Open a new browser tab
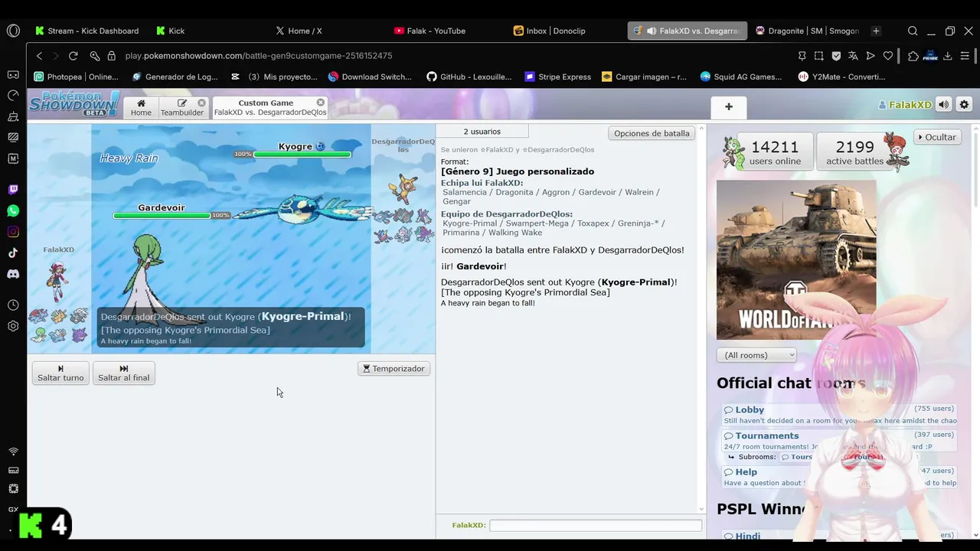Screen dimensions: 980x551 coord(876,31)
